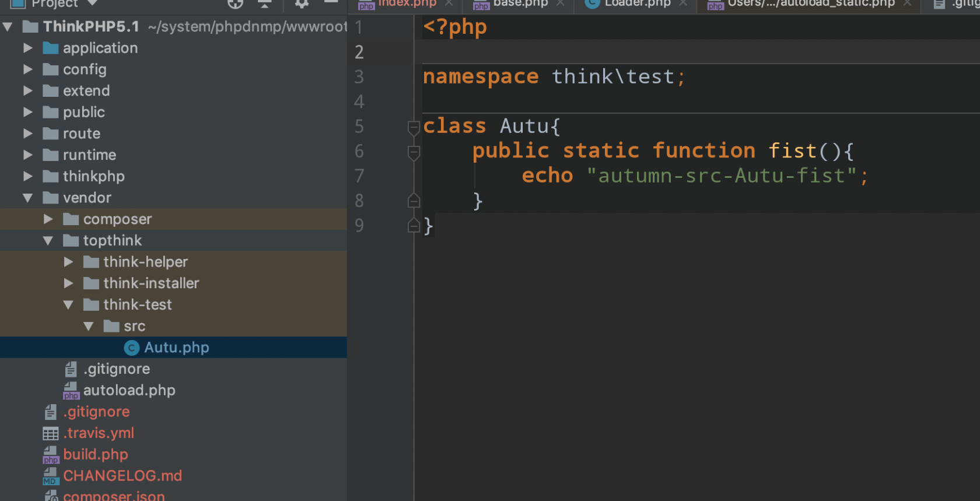980x501 pixels.
Task: Click the locate-in-project crosshair icon
Action: (x=235, y=3)
